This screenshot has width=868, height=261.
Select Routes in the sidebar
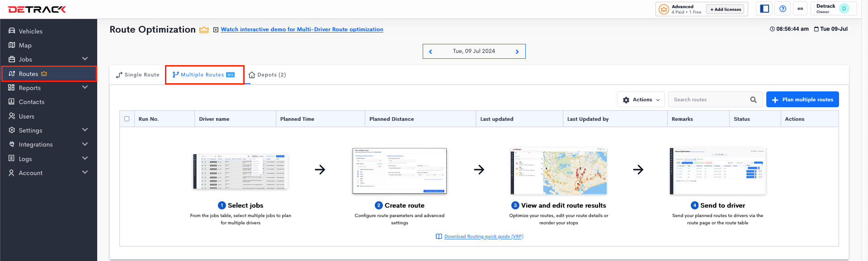point(49,74)
